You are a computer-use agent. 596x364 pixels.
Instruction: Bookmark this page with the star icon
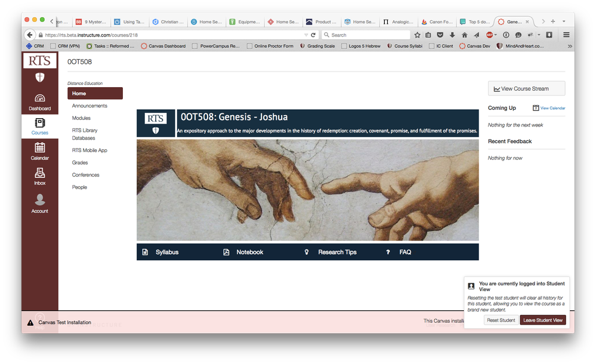tap(418, 35)
